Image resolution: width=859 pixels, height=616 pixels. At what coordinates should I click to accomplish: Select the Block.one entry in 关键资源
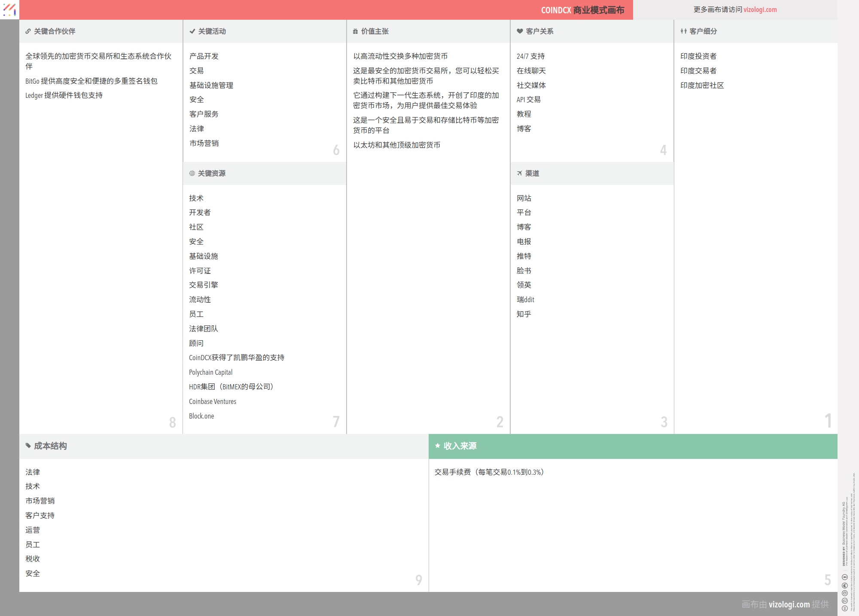click(201, 416)
